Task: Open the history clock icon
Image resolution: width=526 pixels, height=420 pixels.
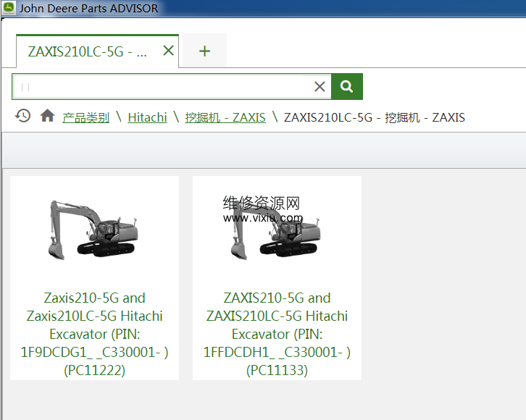Action: [x=23, y=116]
